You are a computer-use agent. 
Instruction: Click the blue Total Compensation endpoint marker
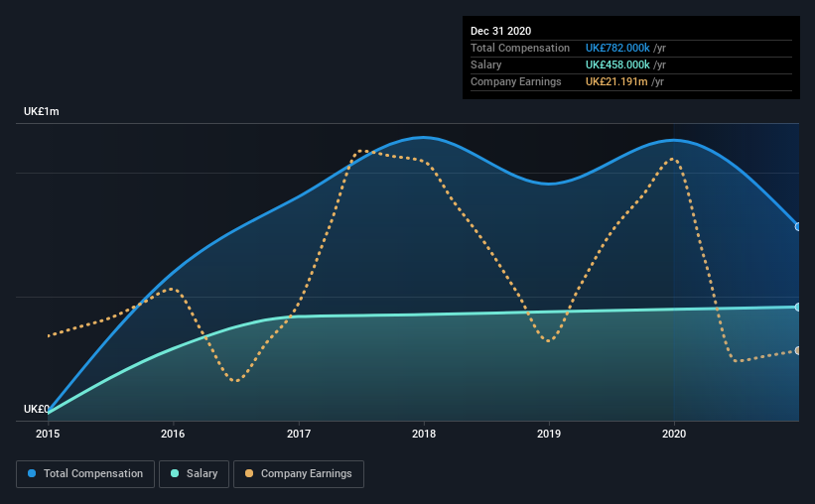798,226
